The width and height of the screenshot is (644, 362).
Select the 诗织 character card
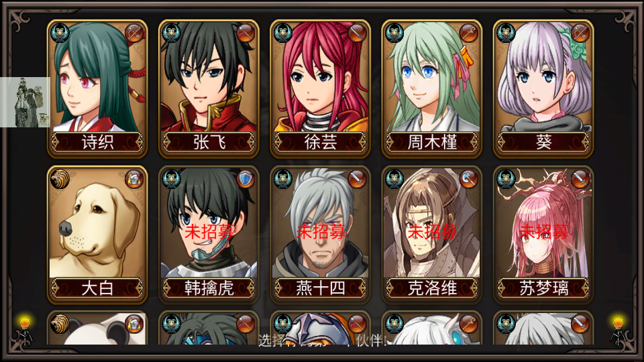pos(97,88)
